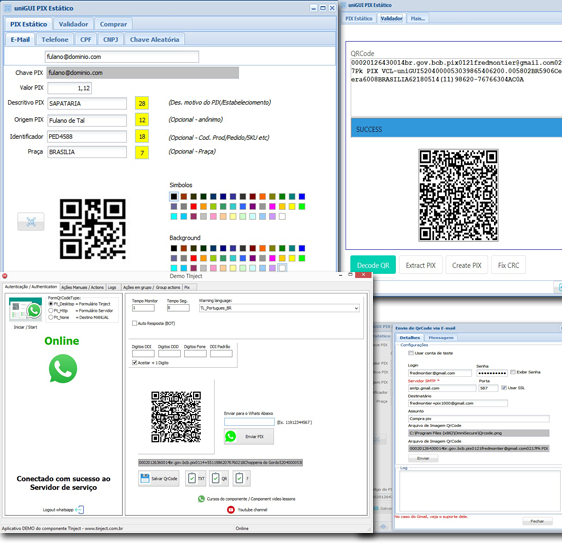Click the Origem PIX field with Fulano de Tal
Viewport: 562px width, 544px height.
(87, 120)
